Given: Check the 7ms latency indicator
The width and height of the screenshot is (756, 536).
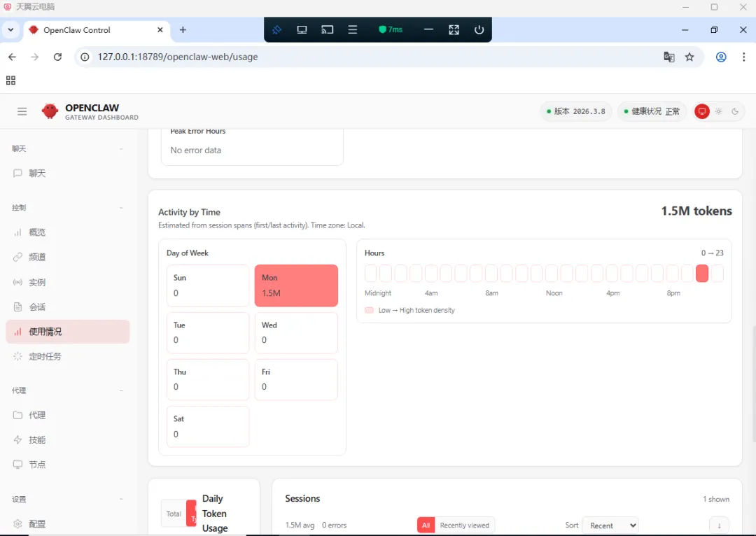Looking at the screenshot, I should [x=391, y=30].
